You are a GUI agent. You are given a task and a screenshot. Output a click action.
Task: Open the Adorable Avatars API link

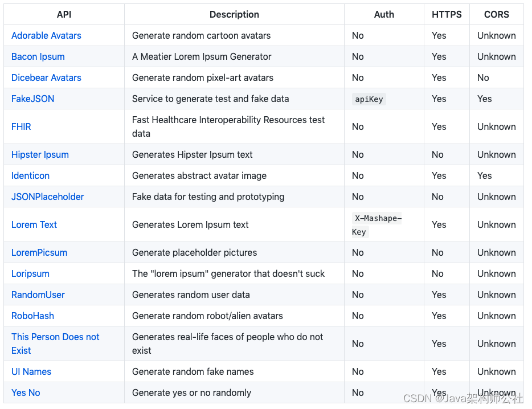coord(46,36)
